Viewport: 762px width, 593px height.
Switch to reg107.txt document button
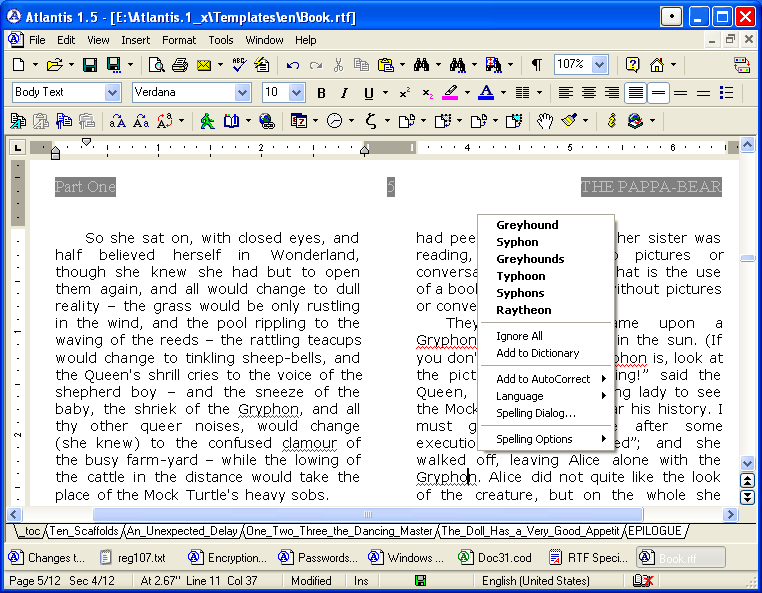coord(133,558)
